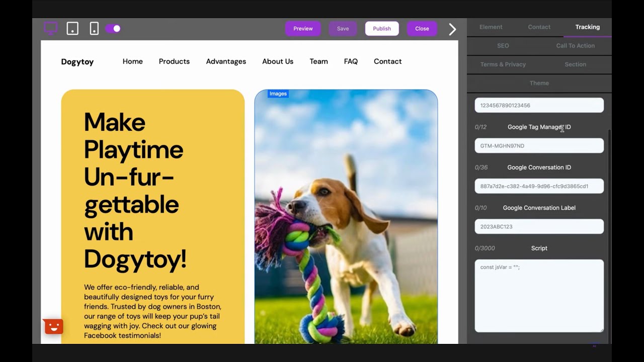This screenshot has width=644, height=362.
Task: Click the Preview button
Action: [x=303, y=29]
